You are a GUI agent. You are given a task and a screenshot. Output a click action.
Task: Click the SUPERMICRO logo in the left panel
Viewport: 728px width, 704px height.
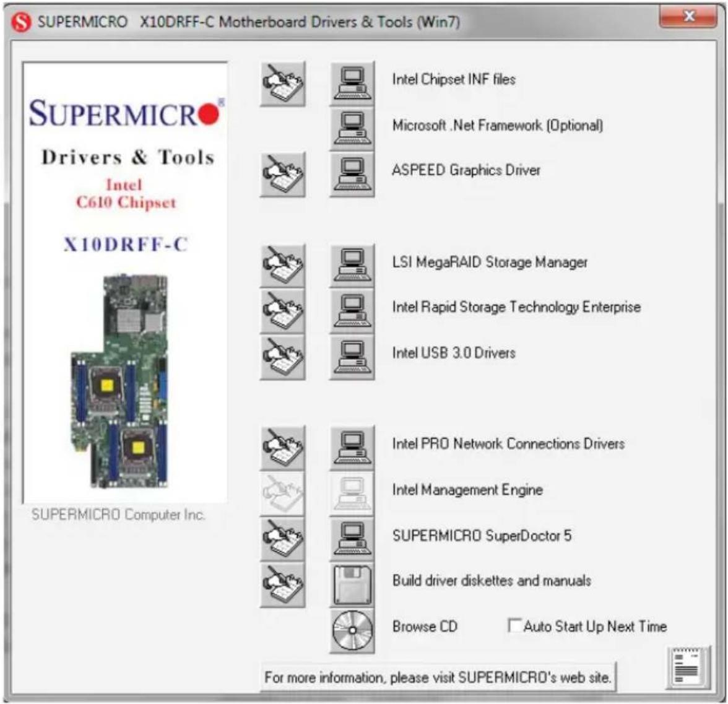point(126,113)
